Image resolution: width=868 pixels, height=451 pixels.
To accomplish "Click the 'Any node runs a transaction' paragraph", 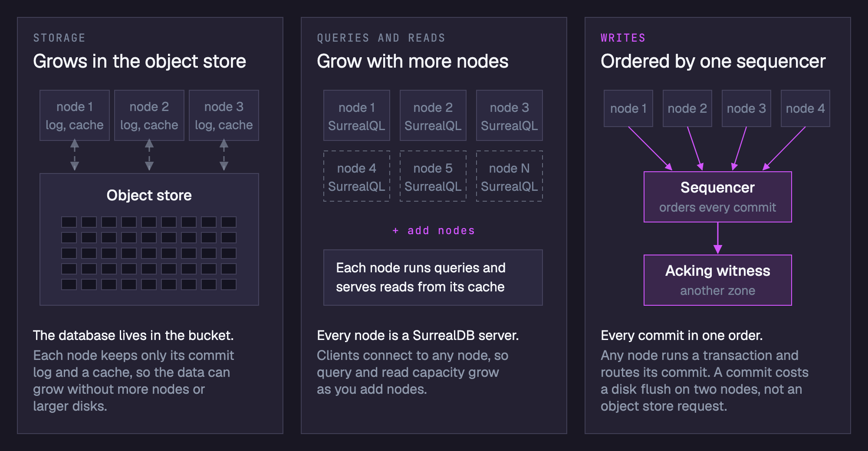I will click(705, 381).
